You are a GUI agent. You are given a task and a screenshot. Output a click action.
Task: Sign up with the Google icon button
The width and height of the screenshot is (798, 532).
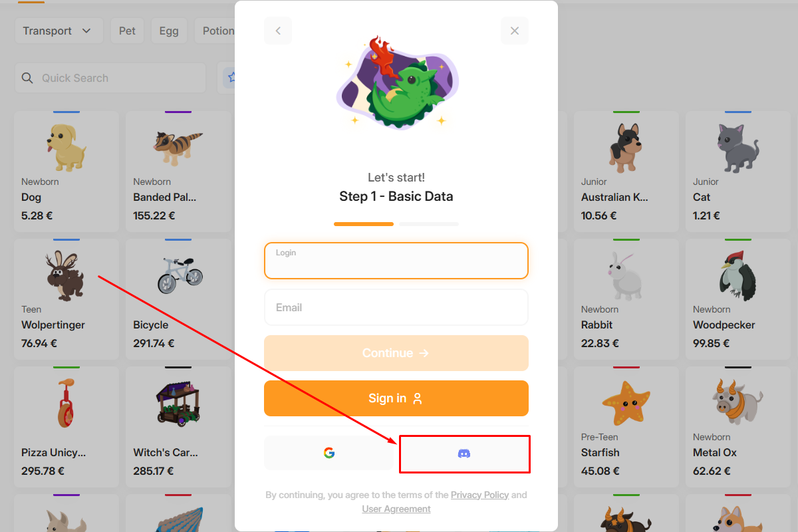click(329, 453)
